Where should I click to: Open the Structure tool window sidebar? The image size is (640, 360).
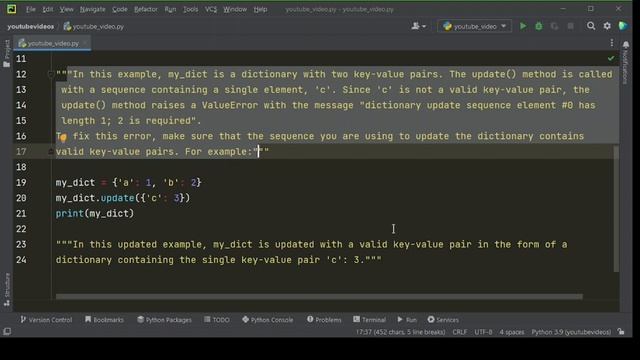click(x=7, y=289)
